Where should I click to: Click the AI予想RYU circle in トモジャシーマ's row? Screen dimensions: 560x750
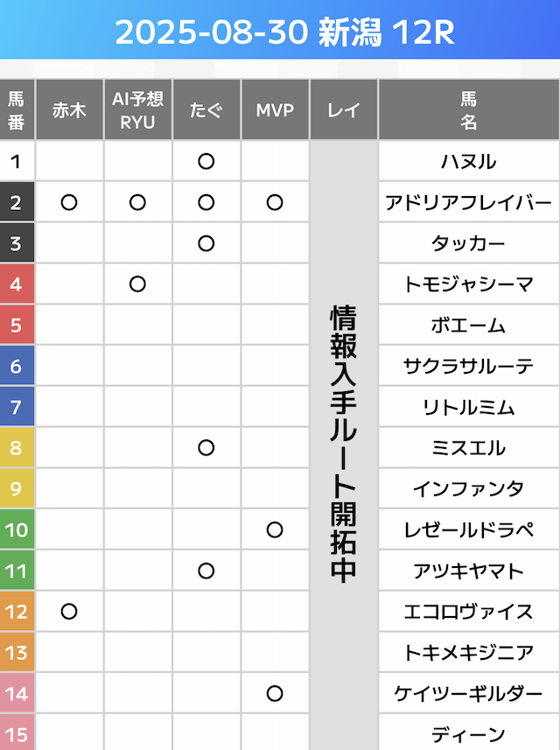[137, 284]
